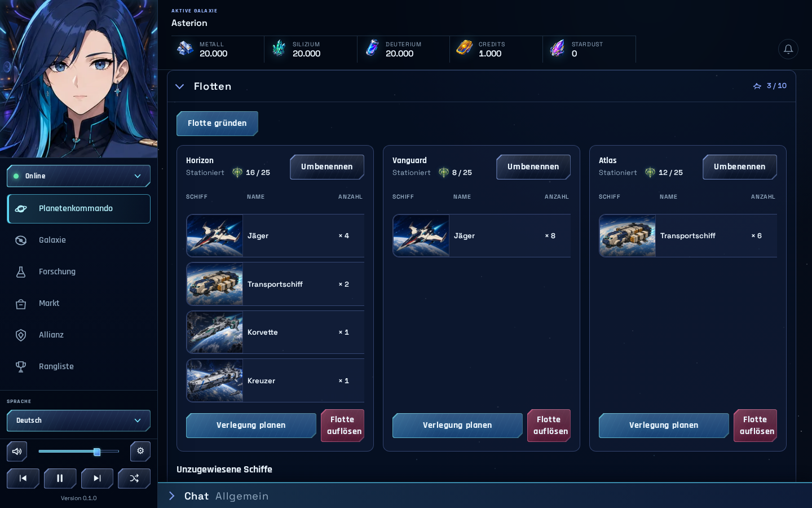The height and width of the screenshot is (508, 812).
Task: Click the Flotte gründen button
Action: pyautogui.click(x=217, y=124)
